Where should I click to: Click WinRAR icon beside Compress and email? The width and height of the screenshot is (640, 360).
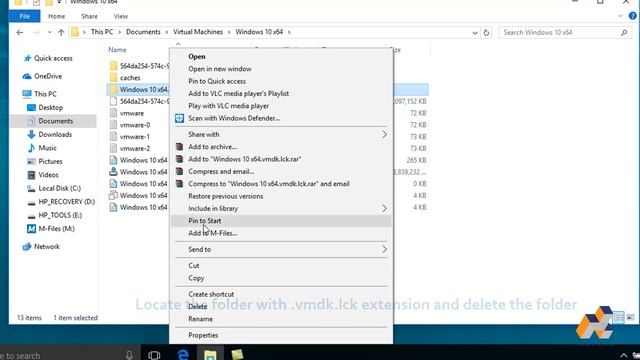(x=179, y=171)
